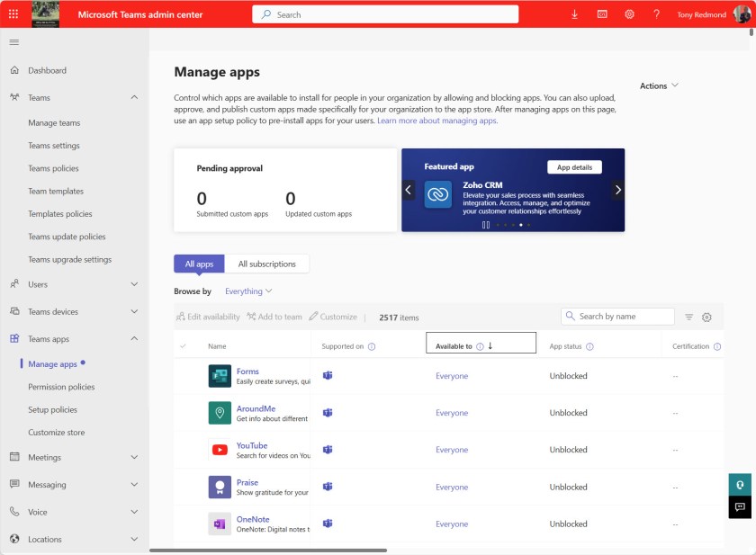The height and width of the screenshot is (555, 756).
Task: Click Teams icon in Forms row
Action: pyautogui.click(x=328, y=375)
